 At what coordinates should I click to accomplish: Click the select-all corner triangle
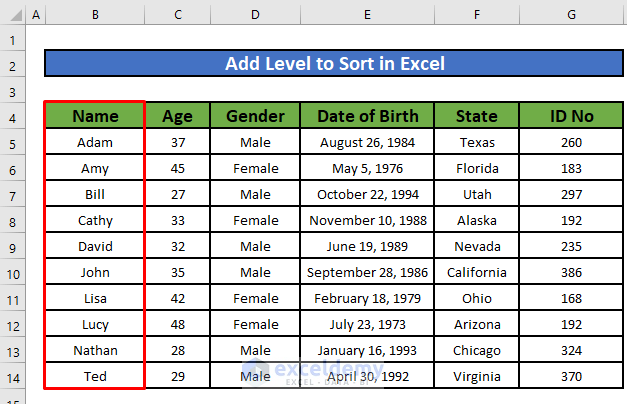12,15
